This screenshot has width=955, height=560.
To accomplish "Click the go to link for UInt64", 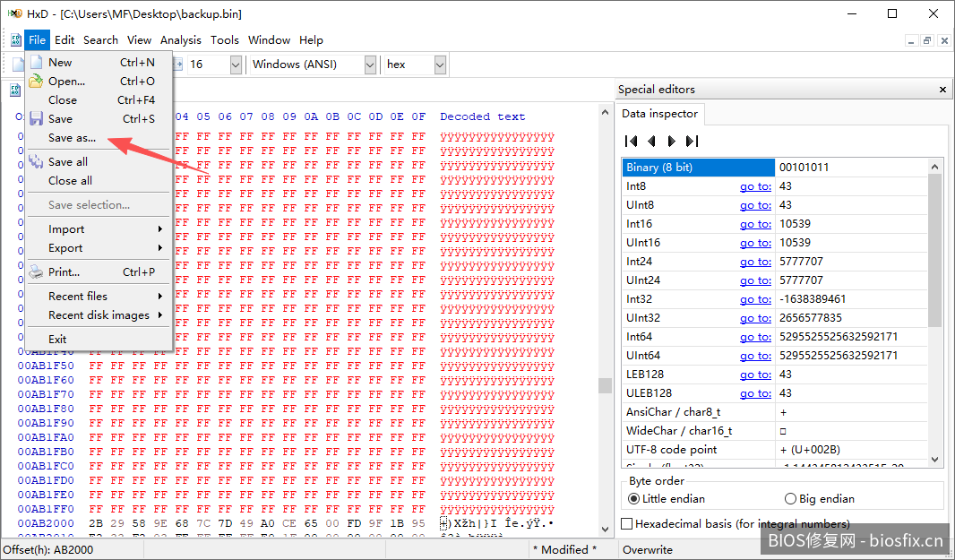I will click(754, 356).
